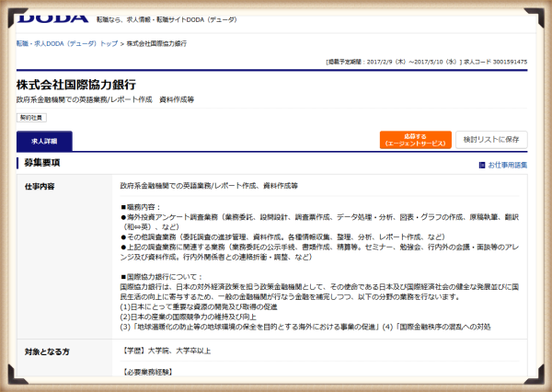Open the お仕事用語集 link
552x392 pixels.
point(507,165)
